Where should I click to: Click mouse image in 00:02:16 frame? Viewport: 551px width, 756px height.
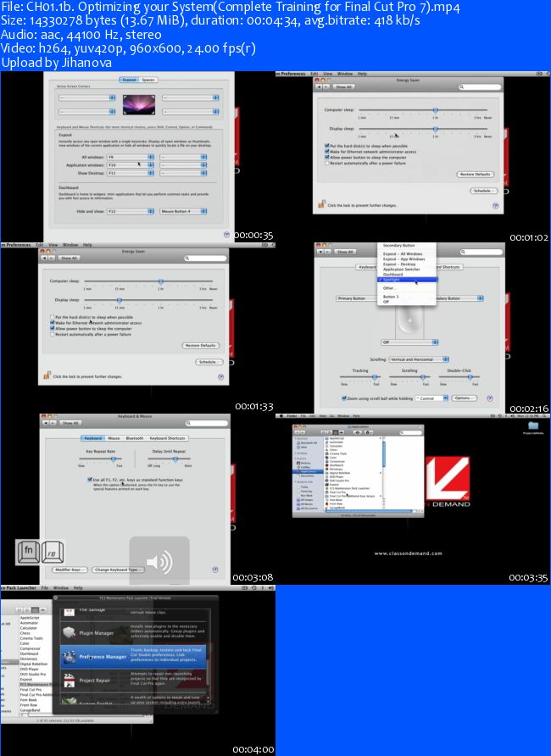[x=409, y=320]
